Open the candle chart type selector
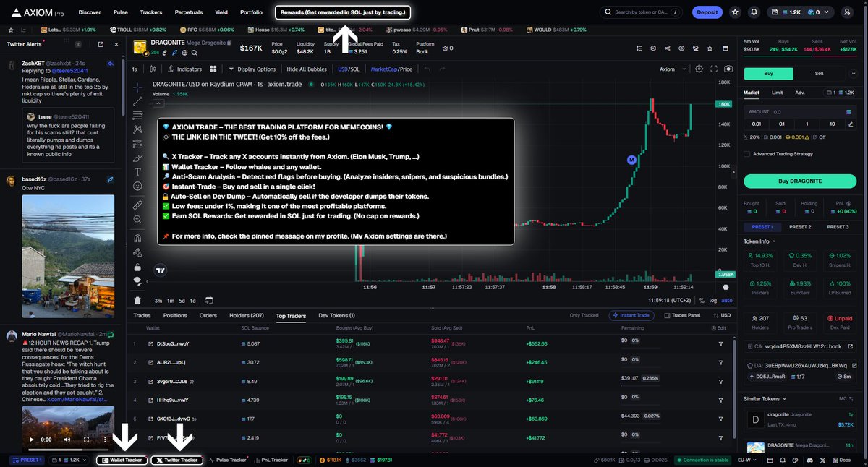The height and width of the screenshot is (467, 868). pos(151,69)
